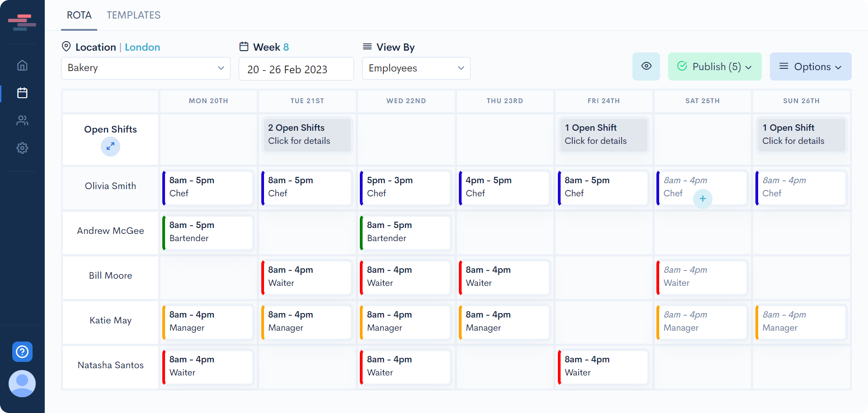This screenshot has width=868, height=413.
Task: Select the Rota tab
Action: pos(79,15)
